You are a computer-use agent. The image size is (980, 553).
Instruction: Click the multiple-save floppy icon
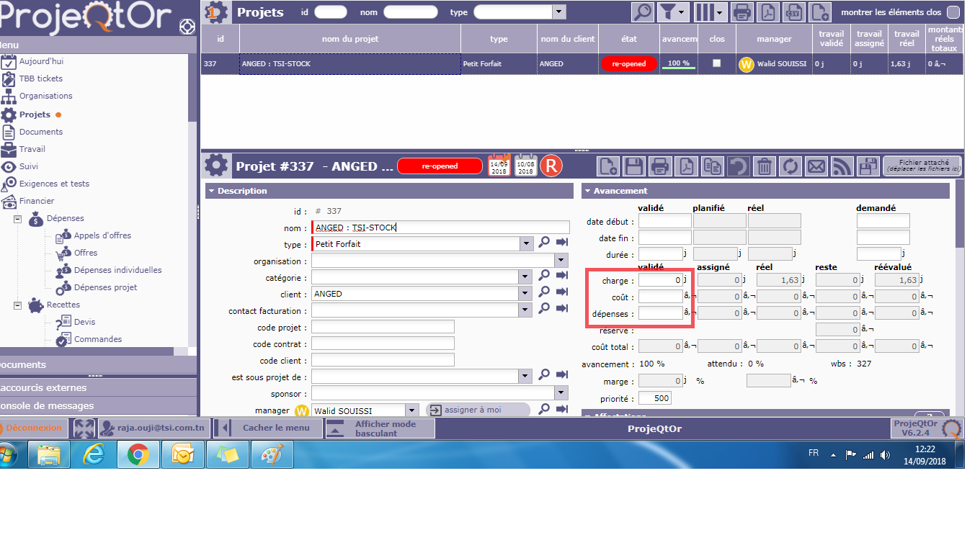tap(868, 166)
